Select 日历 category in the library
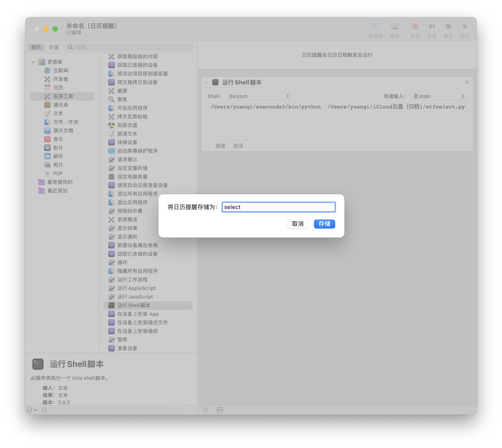Image resolution: width=502 pixels, height=448 pixels. point(58,88)
